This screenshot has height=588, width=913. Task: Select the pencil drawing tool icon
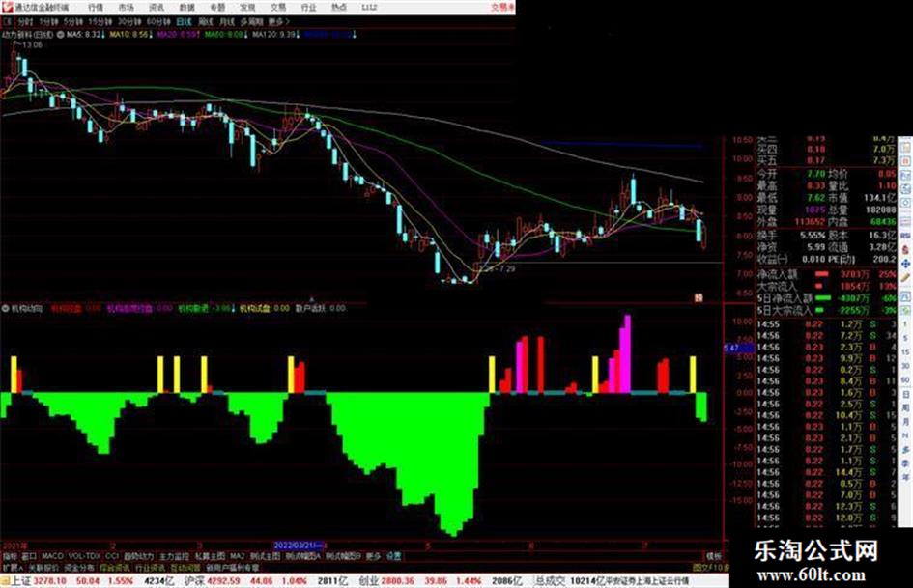[905, 279]
